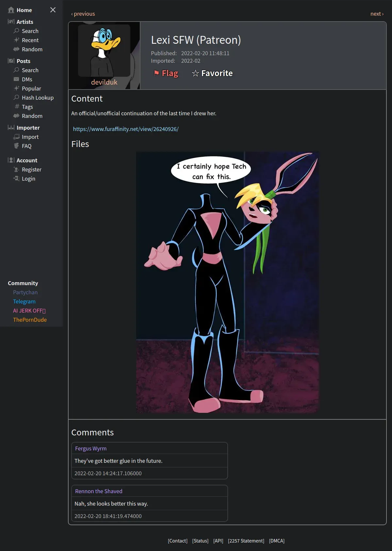Open devilduk artist avatar
Viewport: 392px width, 551px height.
click(104, 51)
